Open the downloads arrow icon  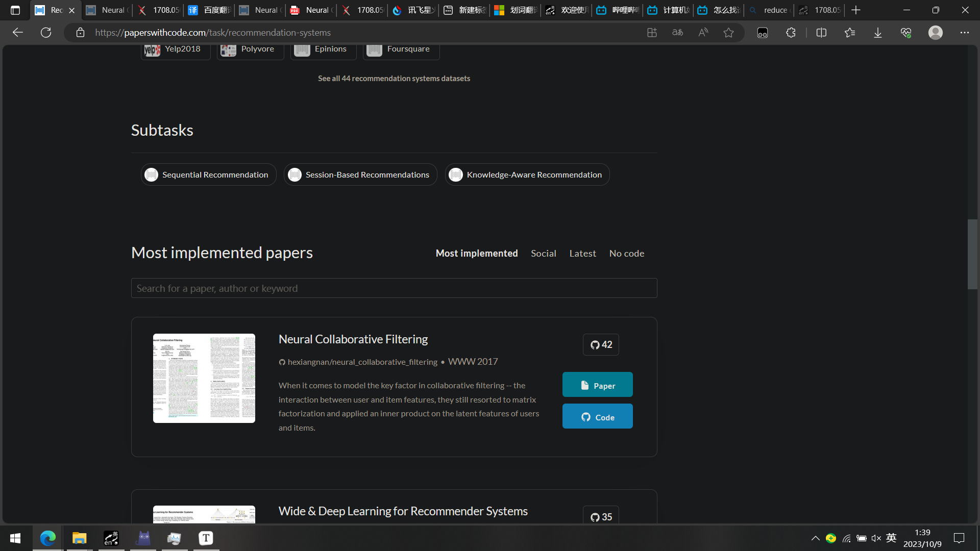pyautogui.click(x=877, y=33)
